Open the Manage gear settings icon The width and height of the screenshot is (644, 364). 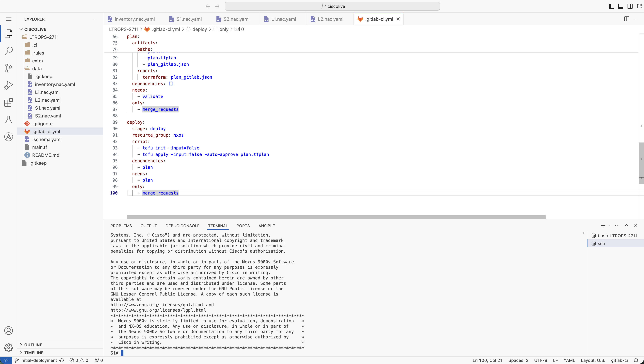[9, 348]
